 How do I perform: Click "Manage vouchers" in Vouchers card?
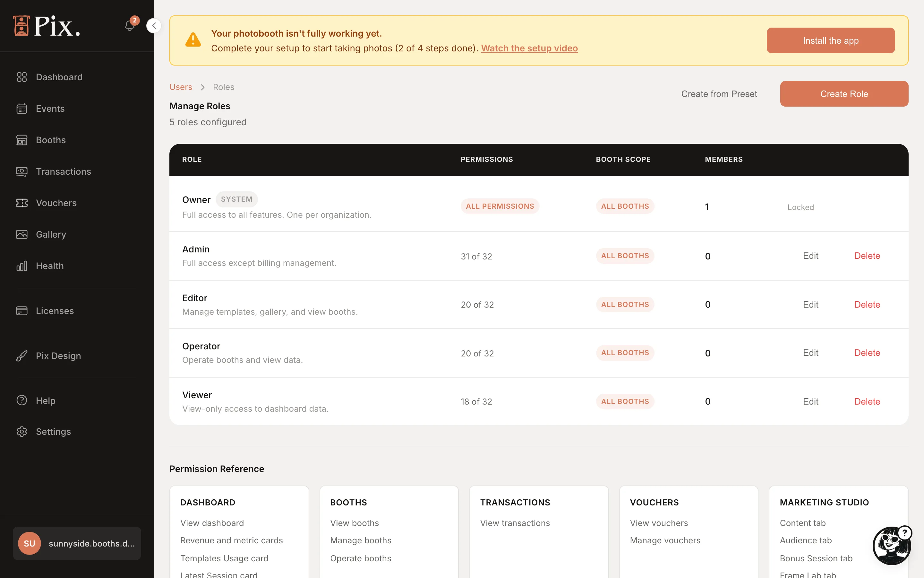pyautogui.click(x=665, y=540)
